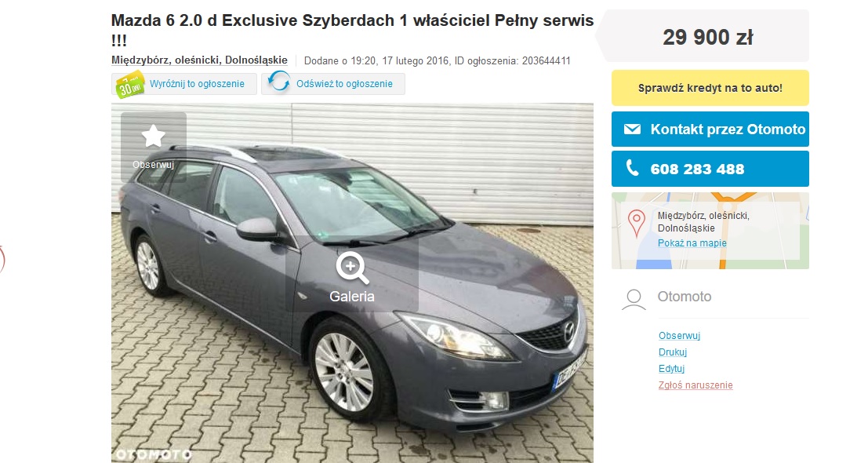Click Wyróżnij to ogłoszenie button
This screenshot has height=463, width=868.
click(183, 84)
